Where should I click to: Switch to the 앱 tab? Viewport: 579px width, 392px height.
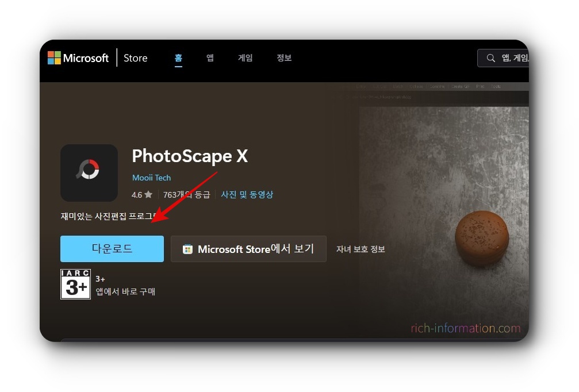tap(210, 58)
